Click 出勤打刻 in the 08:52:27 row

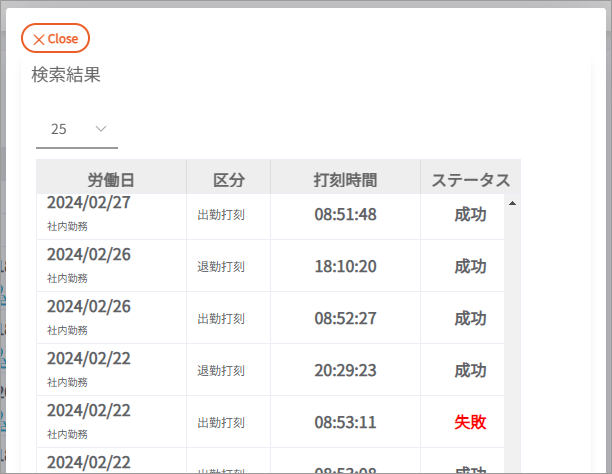[221, 319]
